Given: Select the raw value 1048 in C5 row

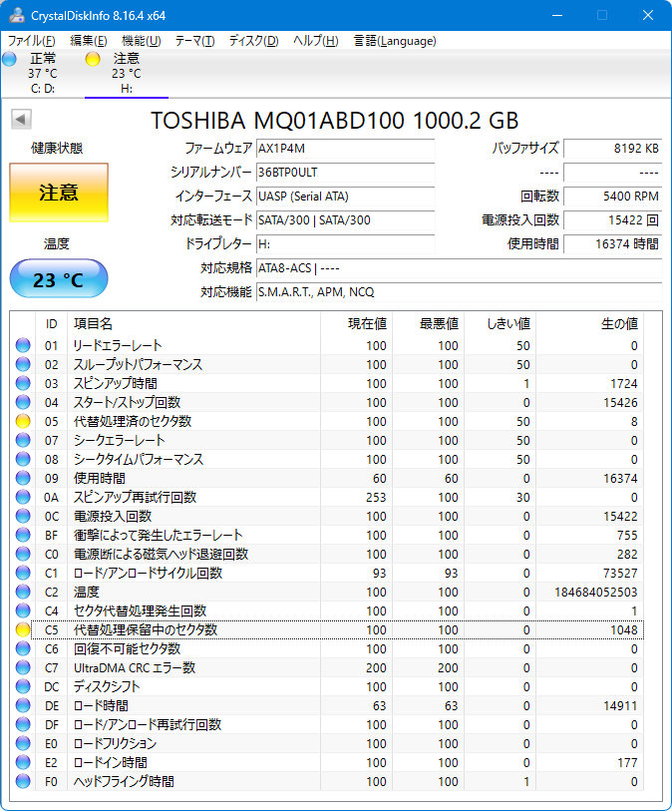Looking at the screenshot, I should [624, 630].
